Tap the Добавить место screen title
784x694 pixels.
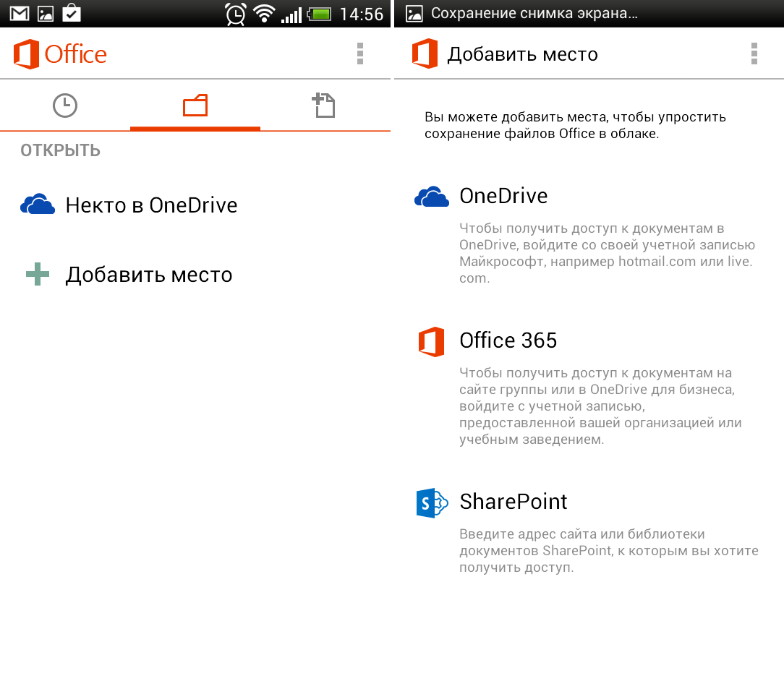pyautogui.click(x=522, y=54)
